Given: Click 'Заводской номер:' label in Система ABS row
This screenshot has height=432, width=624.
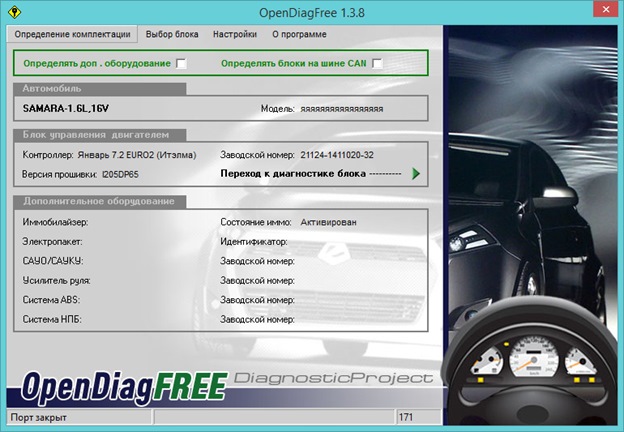Looking at the screenshot, I should (257, 300).
